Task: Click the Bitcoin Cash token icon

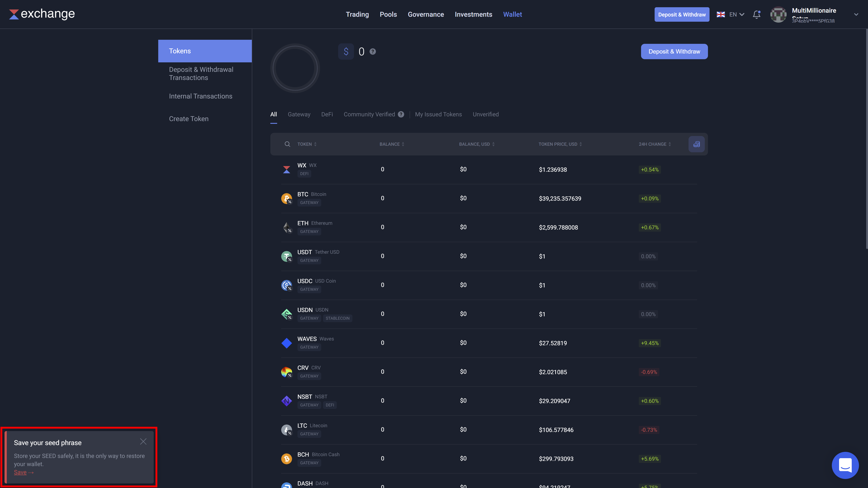Action: coord(287,459)
